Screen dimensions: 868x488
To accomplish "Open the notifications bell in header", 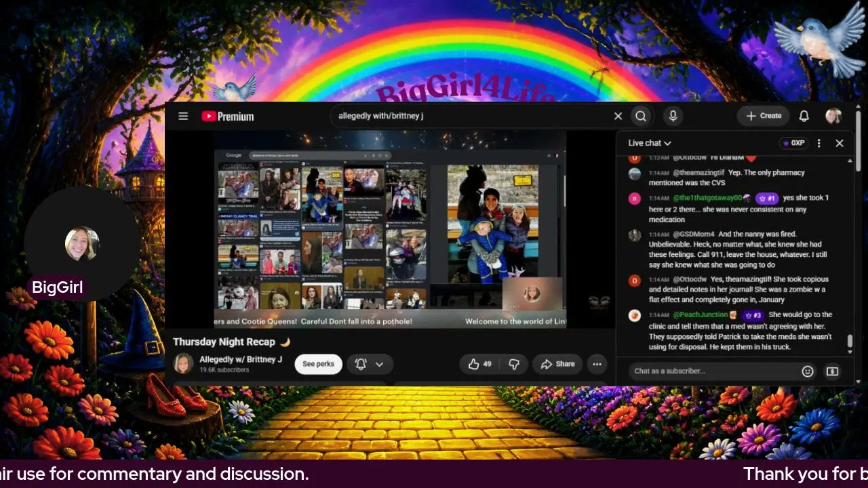I will click(x=804, y=116).
